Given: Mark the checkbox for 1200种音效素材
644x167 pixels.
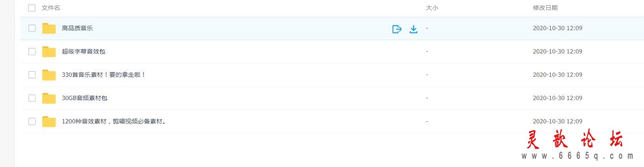Looking at the screenshot, I should (x=32, y=122).
